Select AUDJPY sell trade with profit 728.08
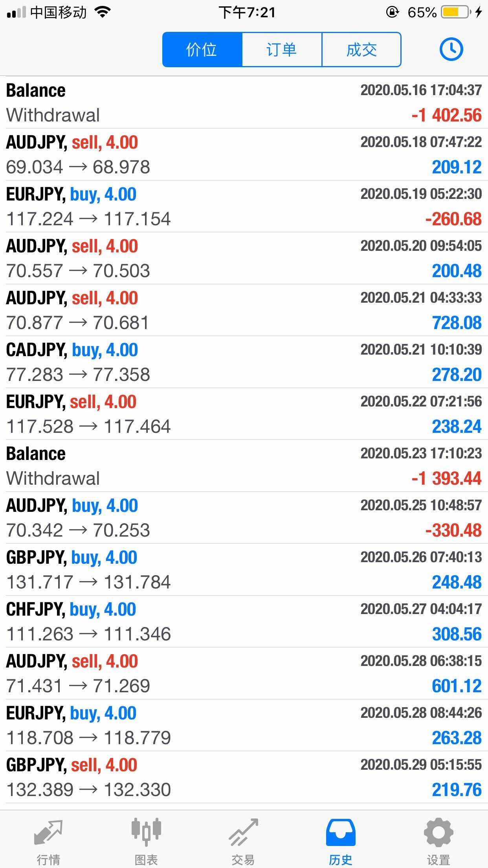The height and width of the screenshot is (868, 488). tap(244, 310)
